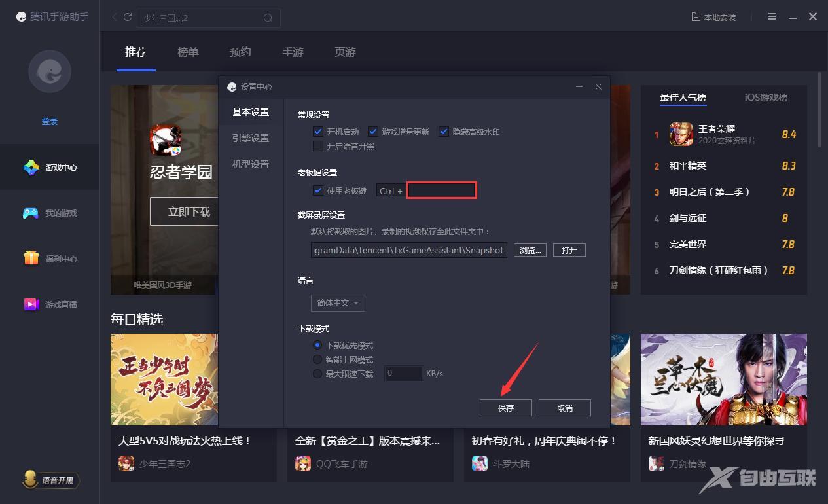Minimize the 设置中心 settings dialog

pyautogui.click(x=579, y=87)
